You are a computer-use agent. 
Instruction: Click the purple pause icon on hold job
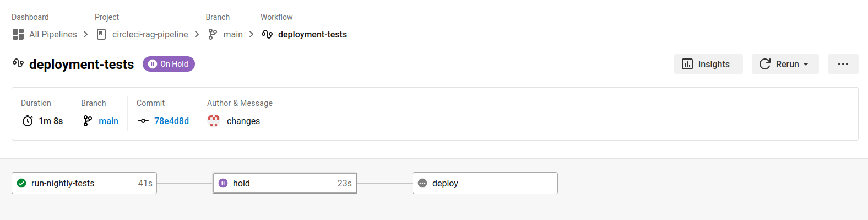point(223,183)
